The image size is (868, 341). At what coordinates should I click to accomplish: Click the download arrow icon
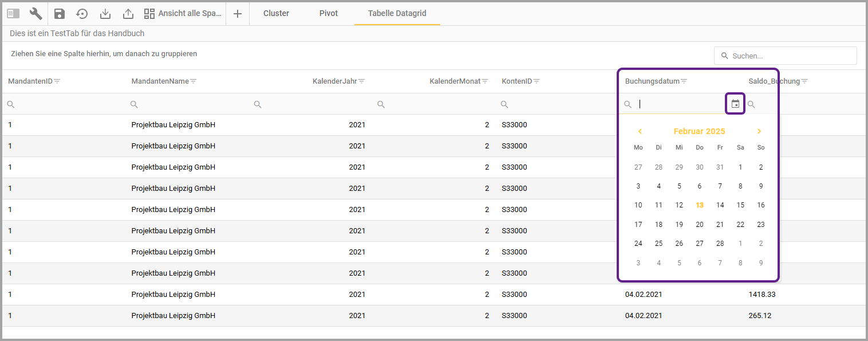[105, 14]
